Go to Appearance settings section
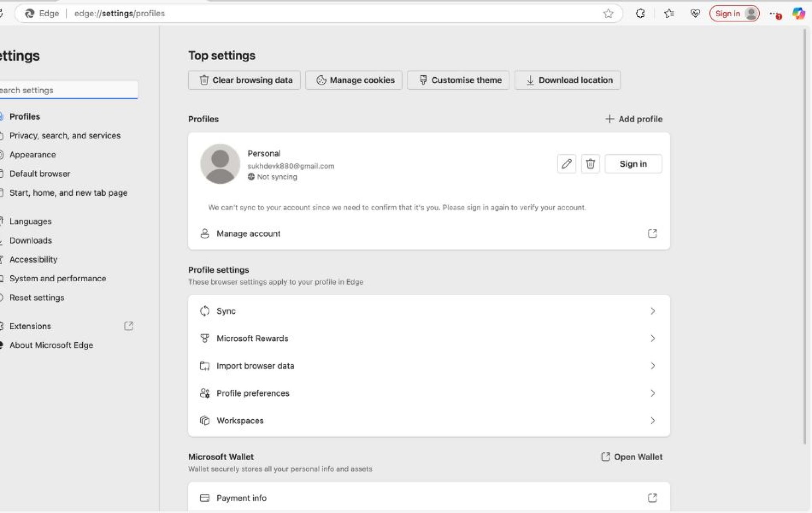 (x=33, y=155)
